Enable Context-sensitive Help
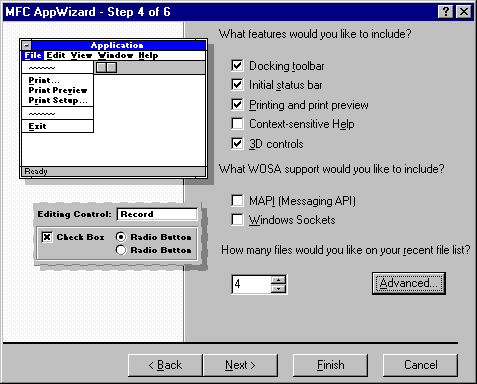Viewport: 477px width, 384px height. 237,124
